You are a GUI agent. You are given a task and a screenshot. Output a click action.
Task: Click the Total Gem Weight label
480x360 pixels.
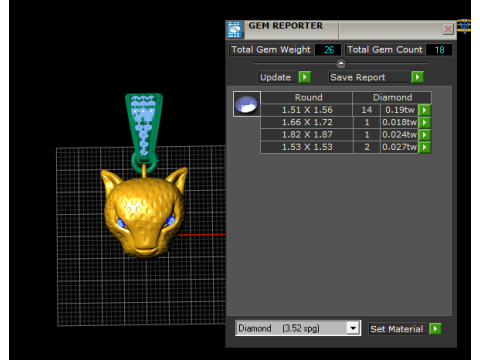pyautogui.click(x=271, y=50)
